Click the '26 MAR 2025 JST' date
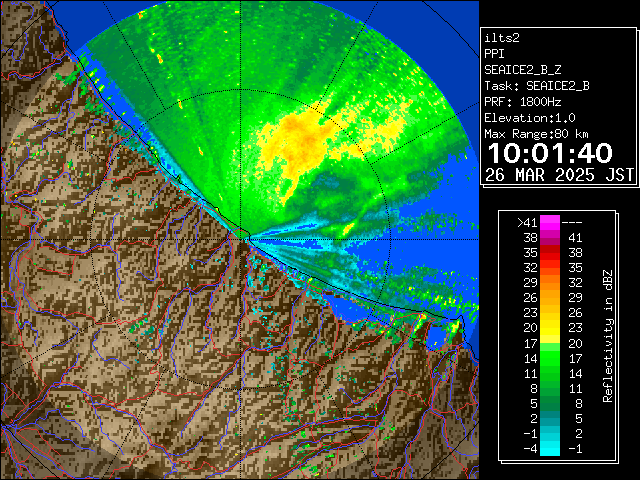This screenshot has width=640, height=480. pyautogui.click(x=559, y=175)
